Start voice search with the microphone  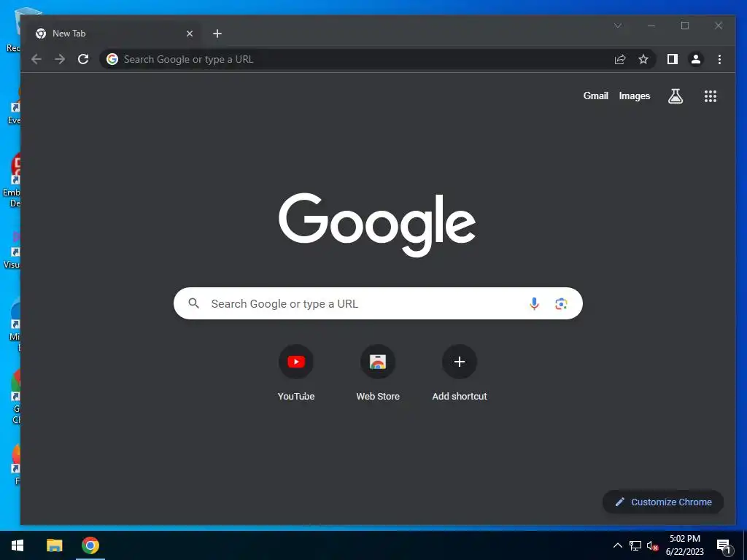pyautogui.click(x=534, y=303)
